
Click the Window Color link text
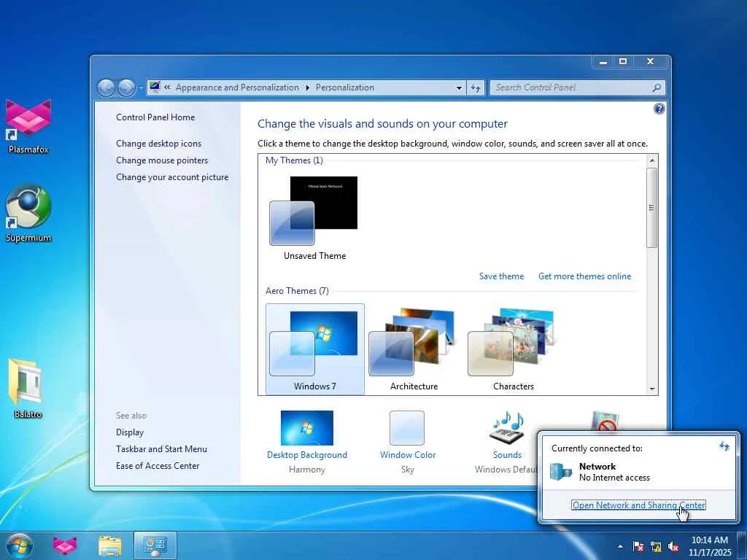[408, 455]
